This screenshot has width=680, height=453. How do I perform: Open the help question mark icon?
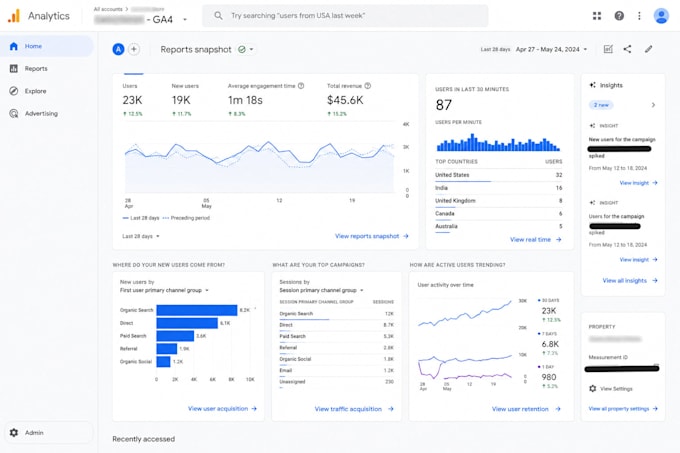pyautogui.click(x=619, y=16)
